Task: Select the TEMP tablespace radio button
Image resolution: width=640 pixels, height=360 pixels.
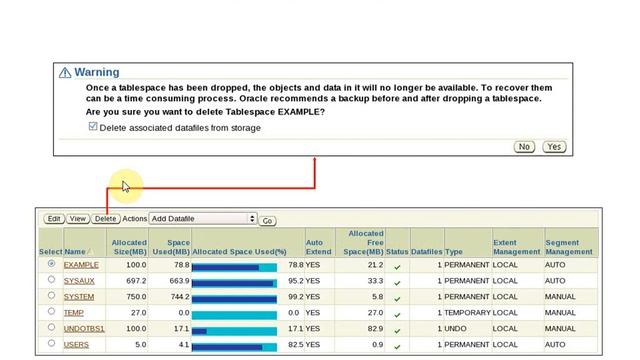Action: pyautogui.click(x=51, y=311)
